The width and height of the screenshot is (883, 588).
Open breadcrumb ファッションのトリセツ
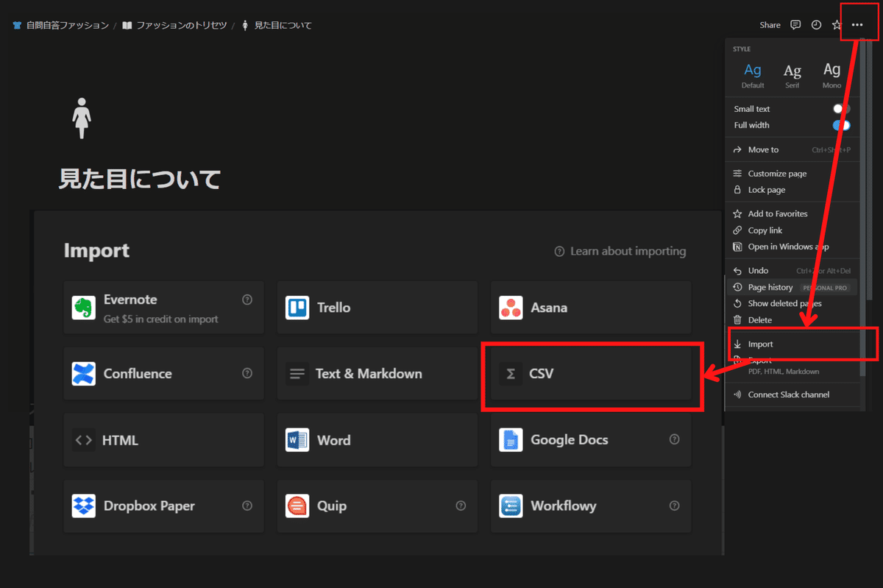pyautogui.click(x=174, y=25)
